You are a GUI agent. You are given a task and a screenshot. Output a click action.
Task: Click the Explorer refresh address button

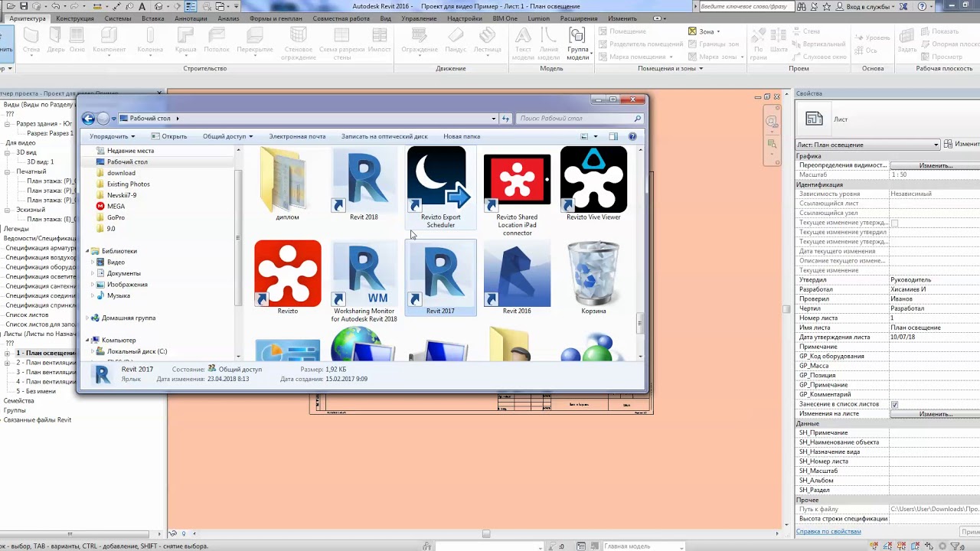(505, 119)
